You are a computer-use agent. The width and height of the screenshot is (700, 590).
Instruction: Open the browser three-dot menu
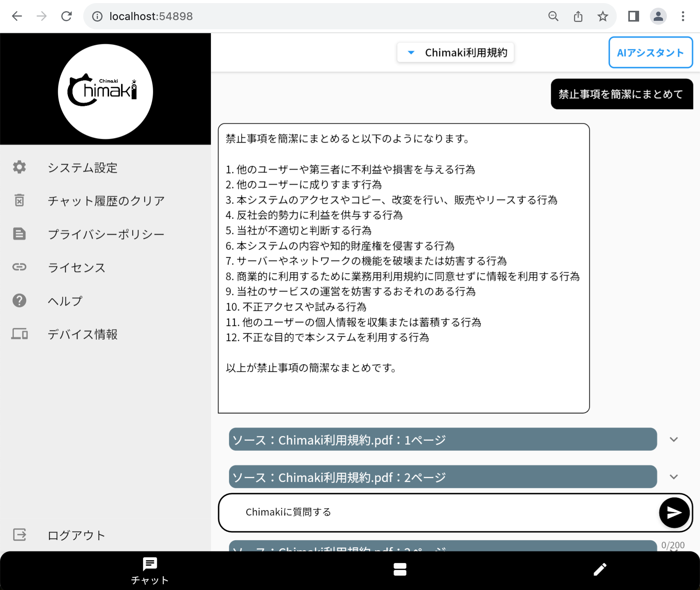coord(683,16)
